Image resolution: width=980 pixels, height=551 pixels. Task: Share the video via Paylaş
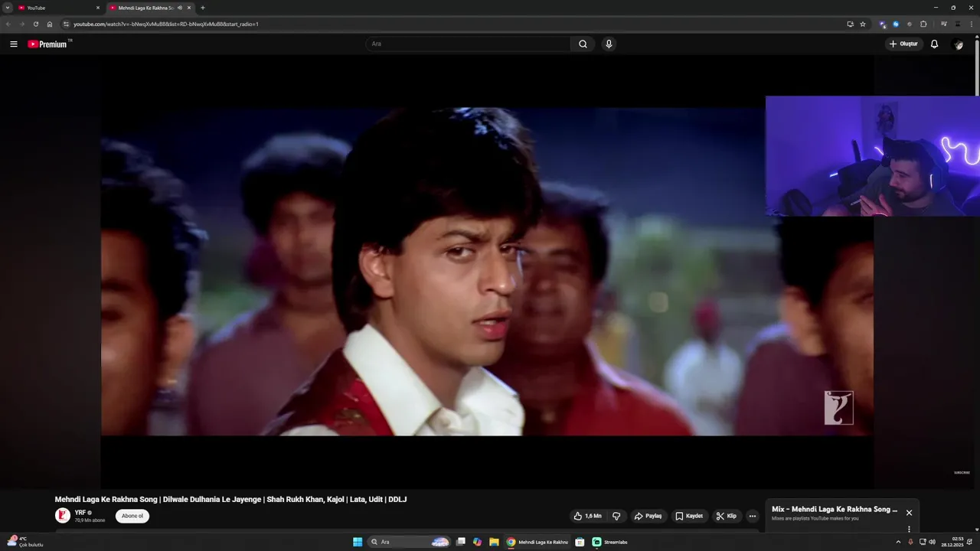(x=648, y=516)
